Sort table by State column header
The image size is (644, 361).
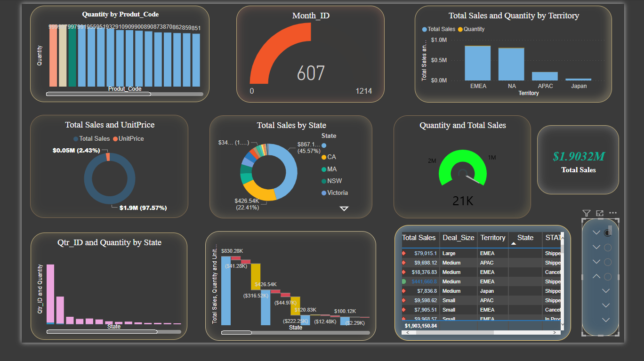[x=525, y=238]
